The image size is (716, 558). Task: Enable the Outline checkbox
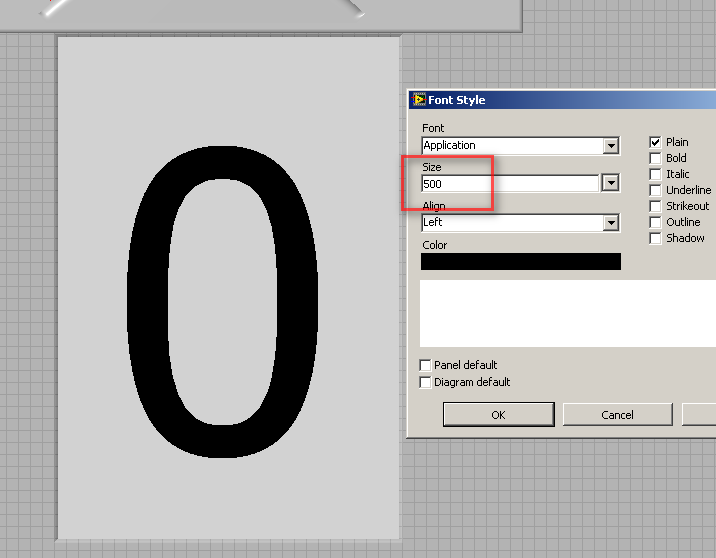tap(656, 222)
